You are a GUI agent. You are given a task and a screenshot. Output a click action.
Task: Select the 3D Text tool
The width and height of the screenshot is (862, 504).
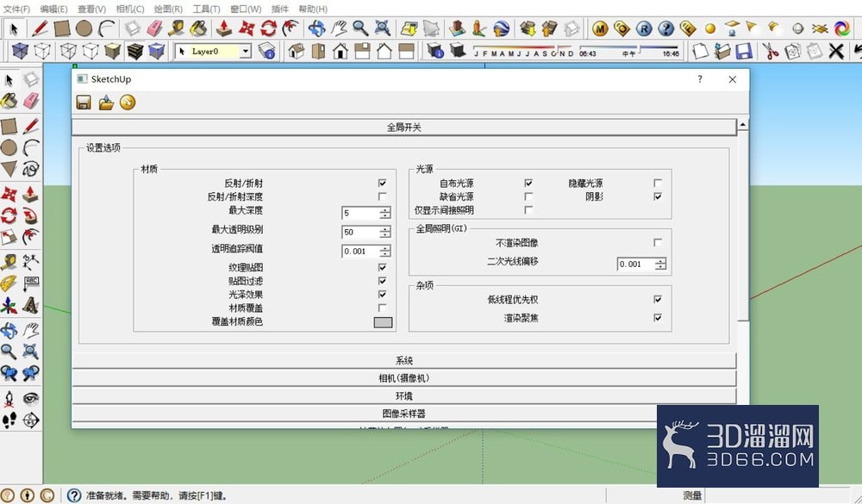pyautogui.click(x=31, y=305)
